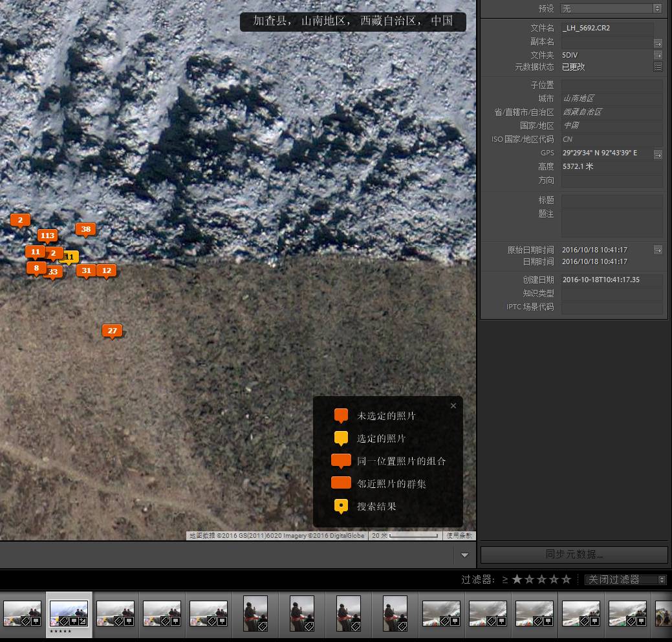This screenshot has height=642, width=672.
Task: Click the orange 113 photo cluster pin
Action: click(x=47, y=236)
